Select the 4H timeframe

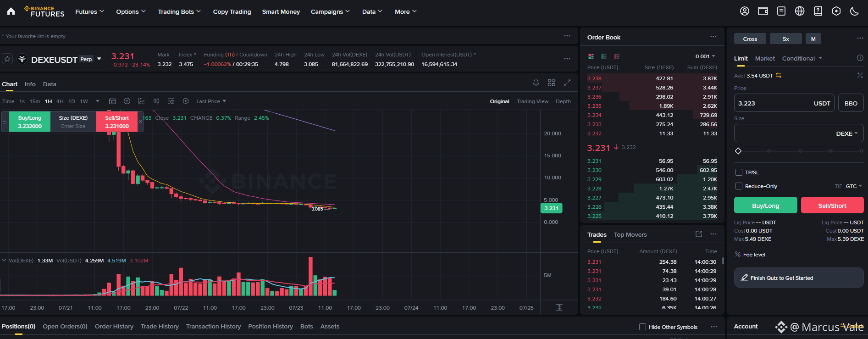pos(60,101)
